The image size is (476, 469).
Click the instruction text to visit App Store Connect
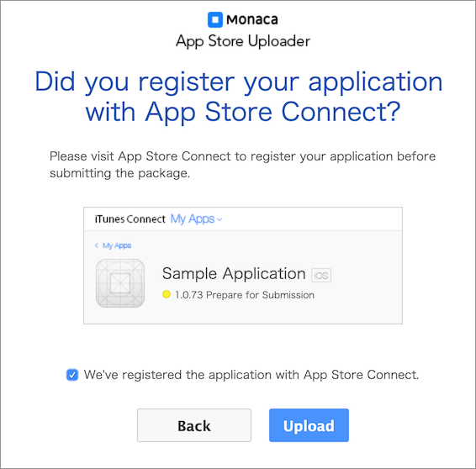[242, 165]
